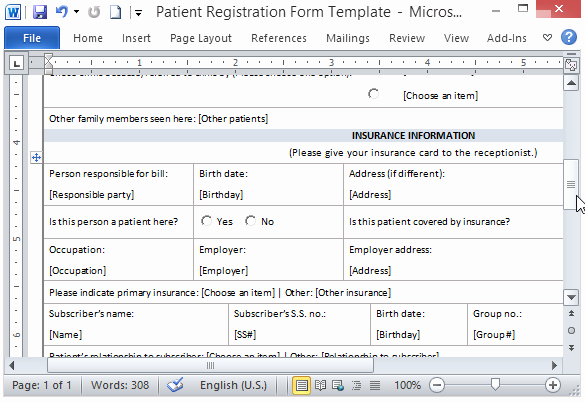The image size is (585, 402).
Task: Undo the last action
Action: (62, 12)
